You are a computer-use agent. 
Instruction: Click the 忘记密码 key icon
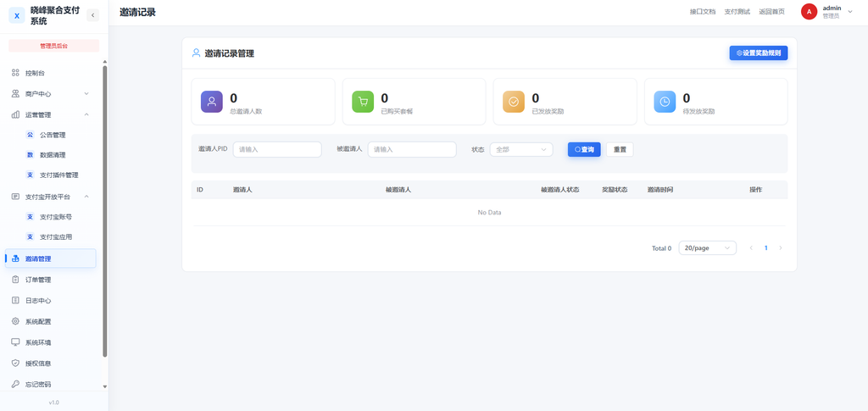coord(15,384)
